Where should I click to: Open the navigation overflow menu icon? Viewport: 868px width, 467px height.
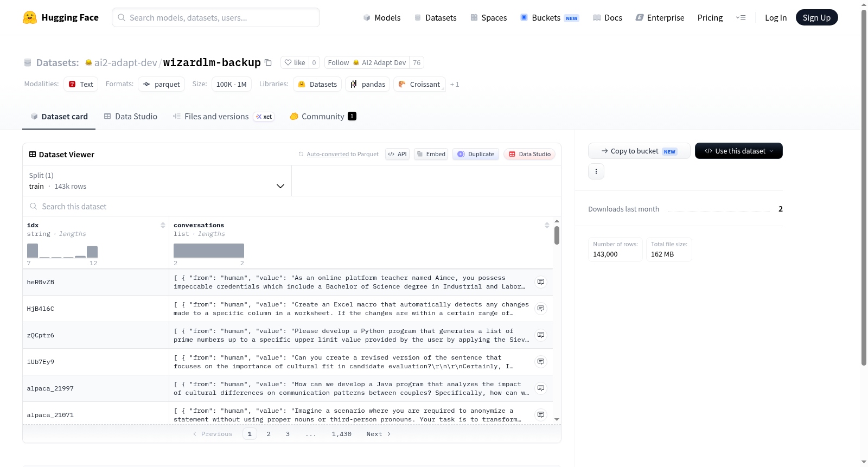coord(741,17)
